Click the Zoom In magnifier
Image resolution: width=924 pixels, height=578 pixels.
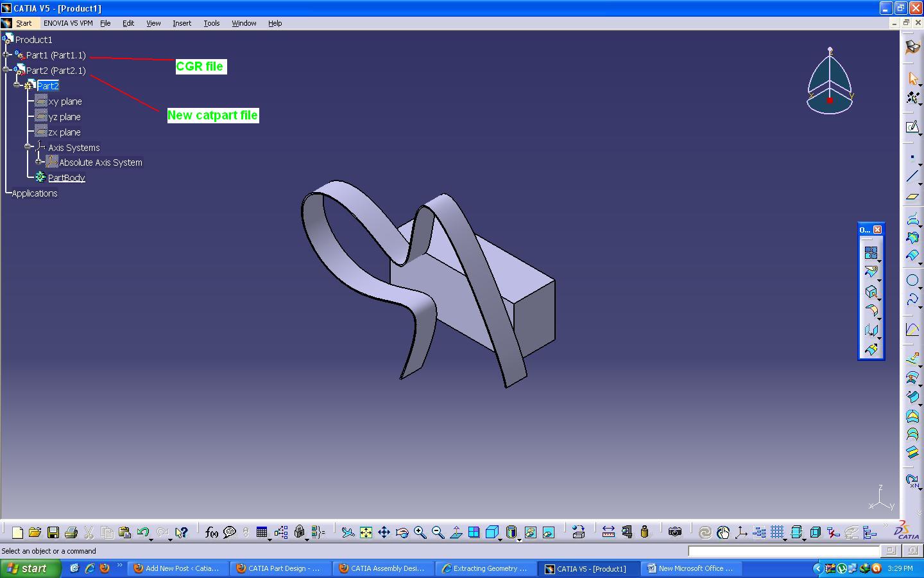[x=420, y=532]
